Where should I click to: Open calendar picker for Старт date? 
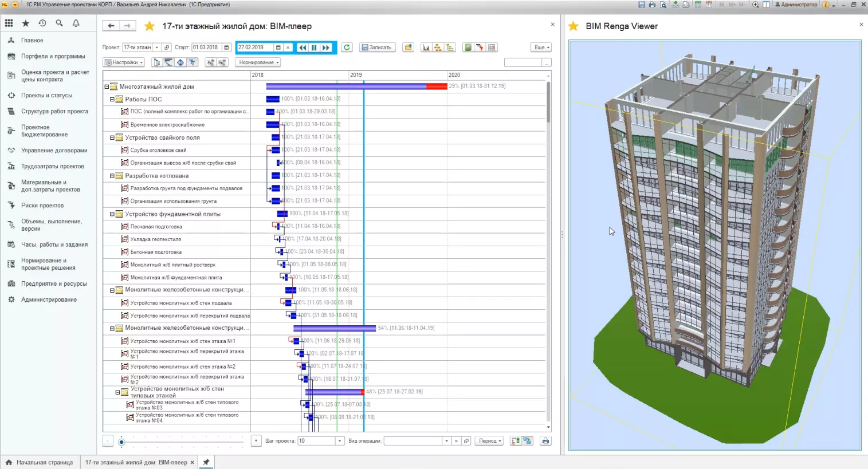(x=226, y=48)
